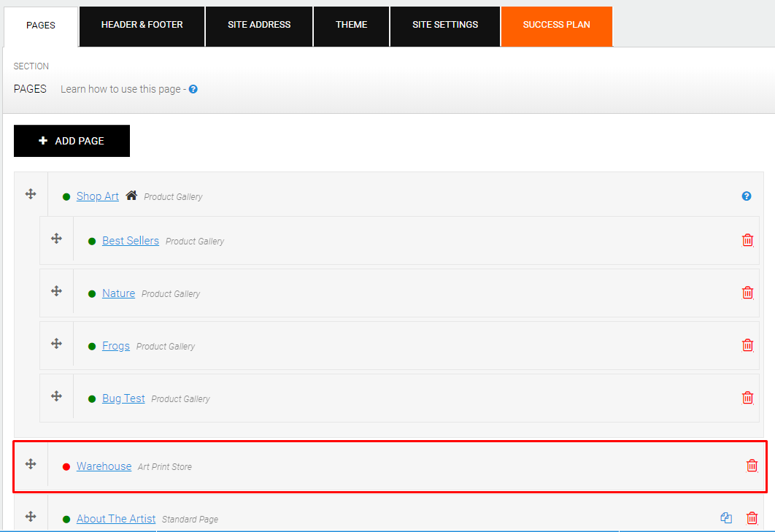Delete the Best Sellers page via trash icon
The width and height of the screenshot is (775, 532).
[747, 240]
